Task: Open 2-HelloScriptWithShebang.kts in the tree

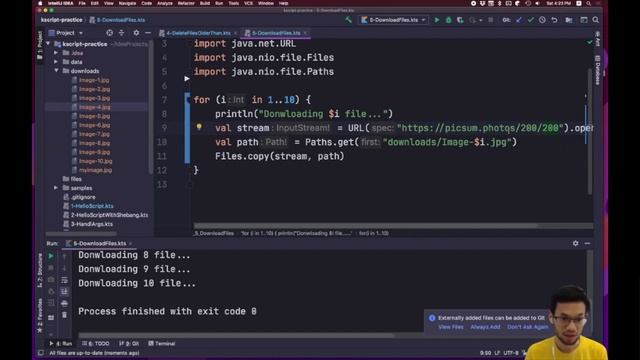Action: point(106,215)
